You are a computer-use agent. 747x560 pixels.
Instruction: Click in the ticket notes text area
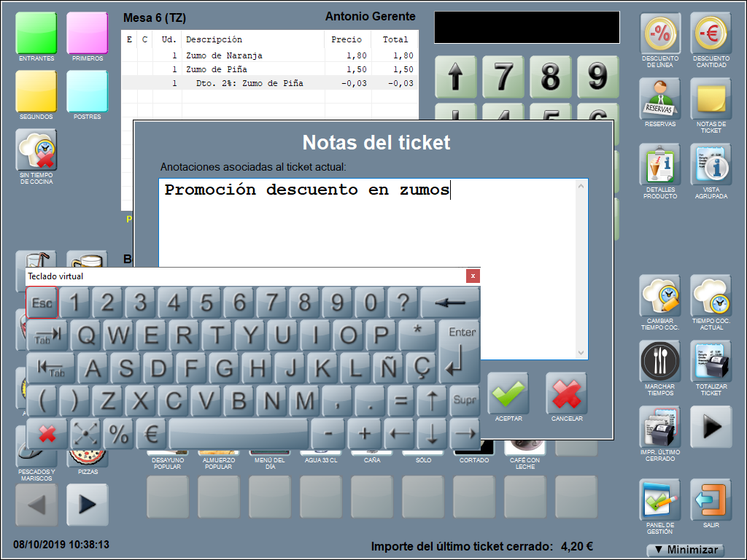click(x=372, y=233)
